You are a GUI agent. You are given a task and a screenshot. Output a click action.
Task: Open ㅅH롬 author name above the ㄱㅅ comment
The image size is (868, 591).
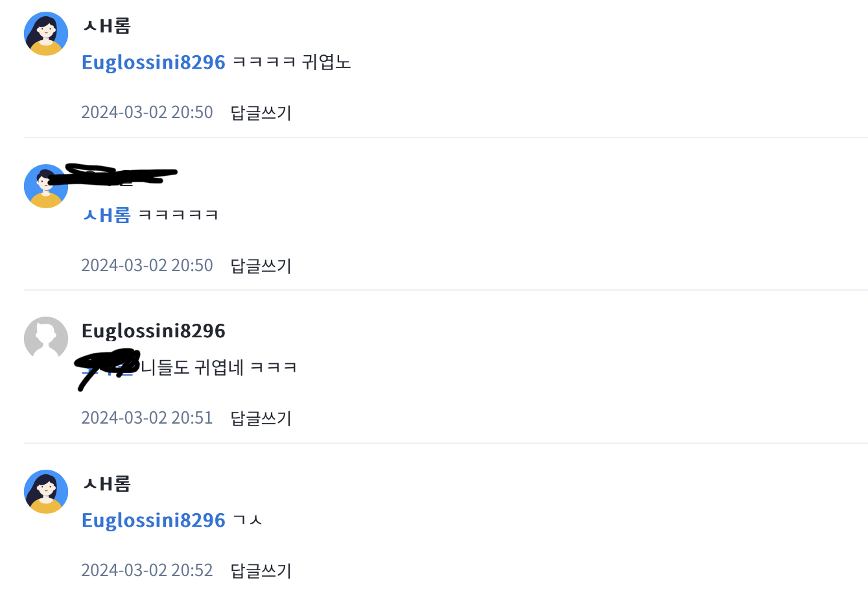point(107,484)
